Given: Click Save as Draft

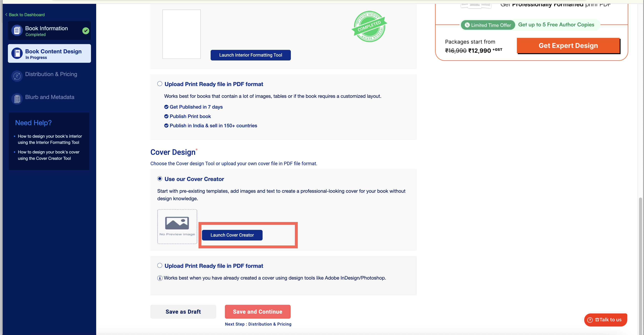Looking at the screenshot, I should pyautogui.click(x=183, y=312).
